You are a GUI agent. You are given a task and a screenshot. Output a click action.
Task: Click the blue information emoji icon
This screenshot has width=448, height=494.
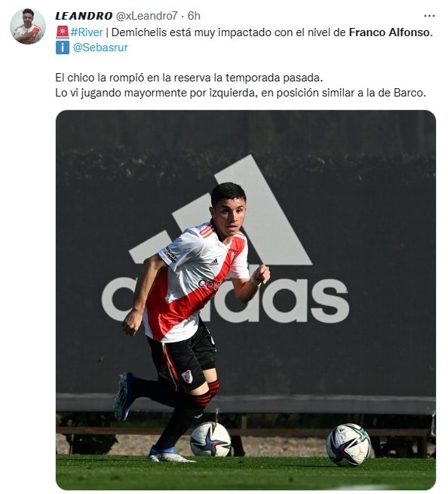(x=63, y=48)
